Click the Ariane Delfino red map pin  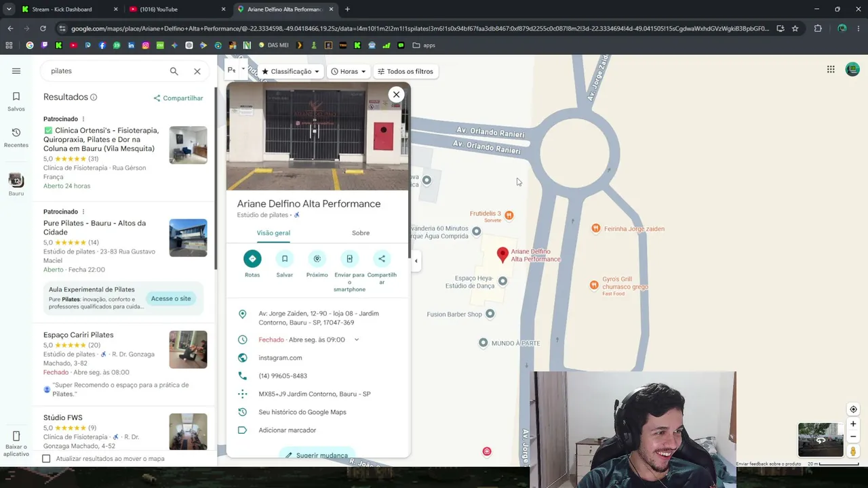tap(502, 255)
